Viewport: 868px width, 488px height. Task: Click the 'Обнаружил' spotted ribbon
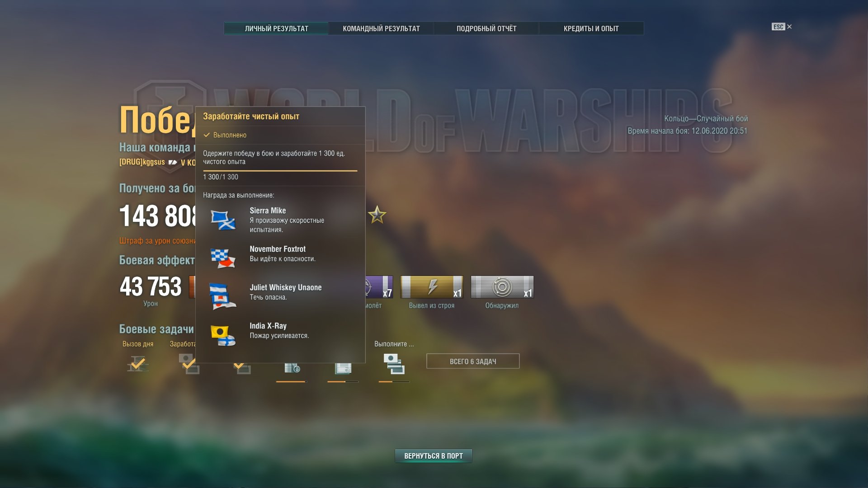(502, 287)
